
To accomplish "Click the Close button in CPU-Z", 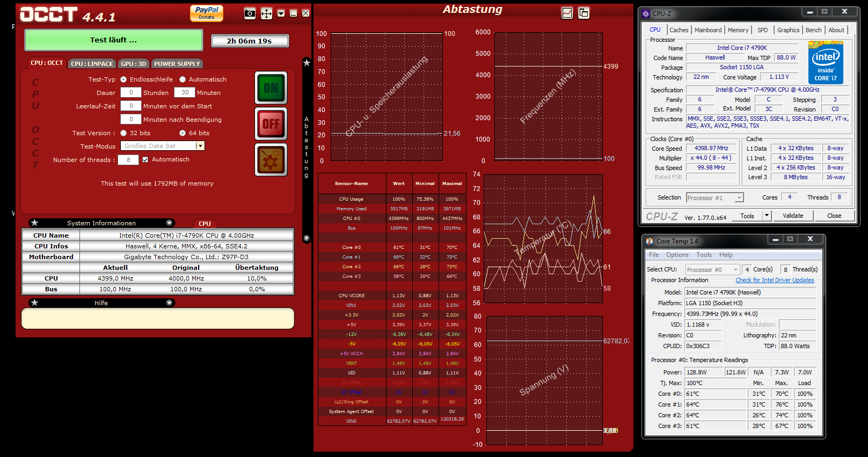I will [834, 216].
